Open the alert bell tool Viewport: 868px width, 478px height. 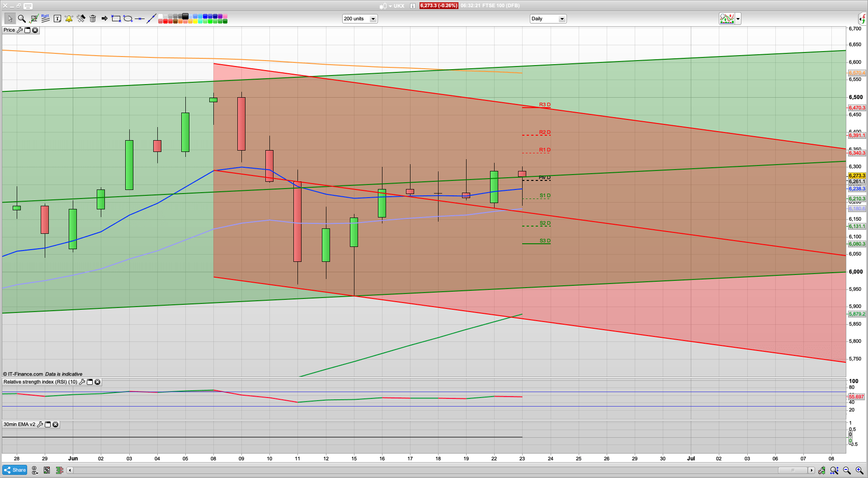pos(69,19)
